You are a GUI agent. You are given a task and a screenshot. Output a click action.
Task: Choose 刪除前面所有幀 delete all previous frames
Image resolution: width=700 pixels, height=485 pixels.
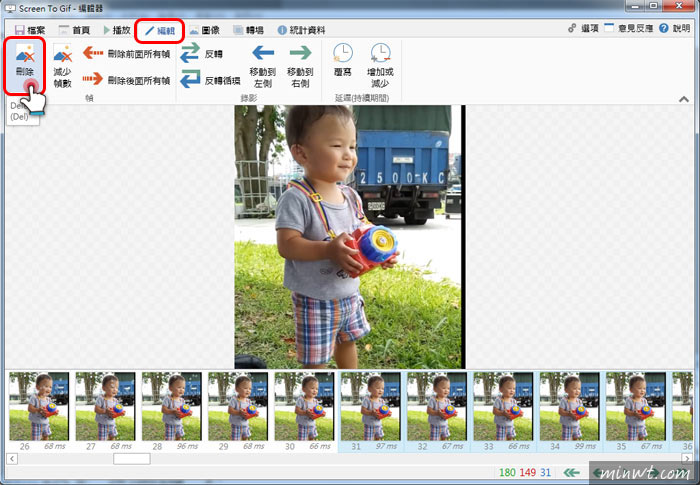point(127,54)
